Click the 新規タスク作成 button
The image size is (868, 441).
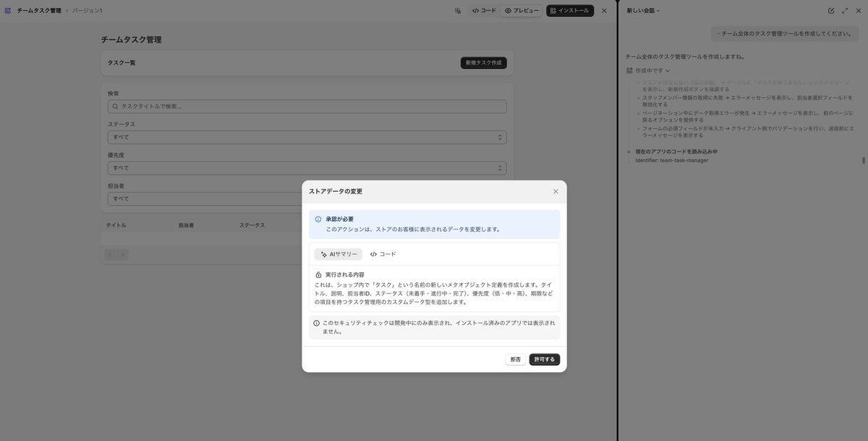(484, 63)
